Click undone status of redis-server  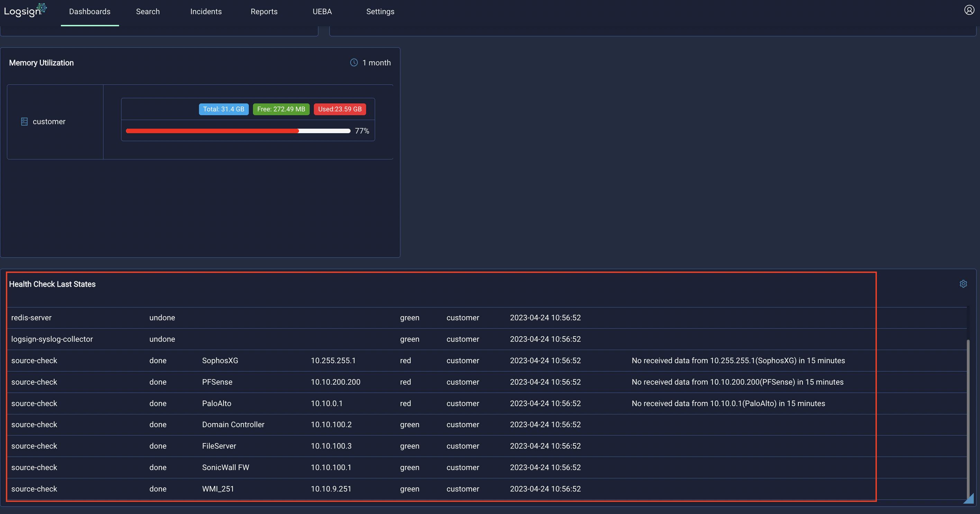tap(162, 318)
